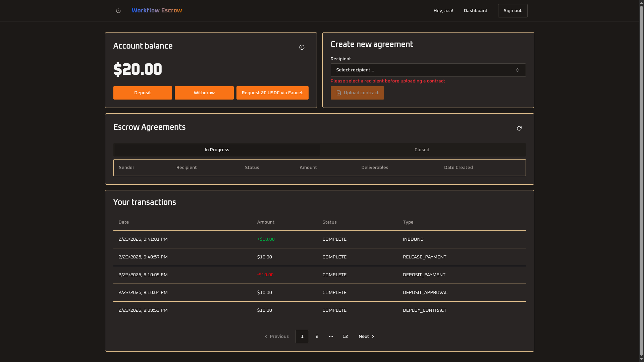Open the Select recipient dropdown
Image resolution: width=644 pixels, height=362 pixels.
[x=428, y=70]
